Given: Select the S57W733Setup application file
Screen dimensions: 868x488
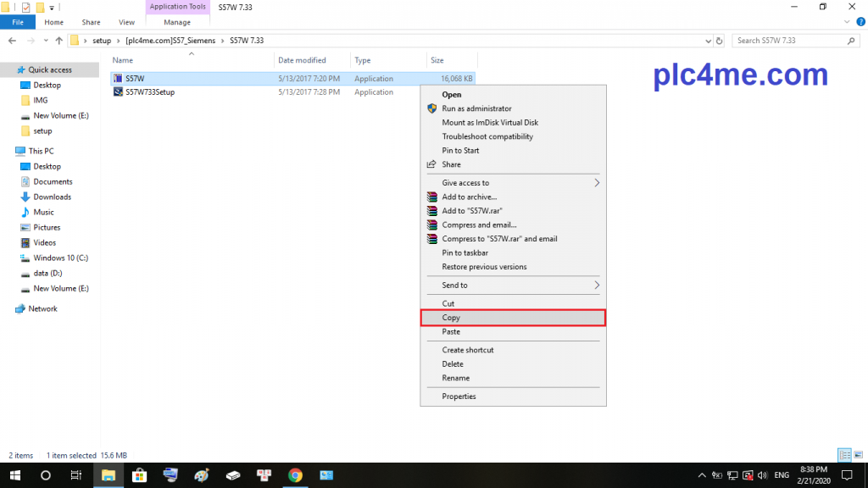Looking at the screenshot, I should pos(150,91).
